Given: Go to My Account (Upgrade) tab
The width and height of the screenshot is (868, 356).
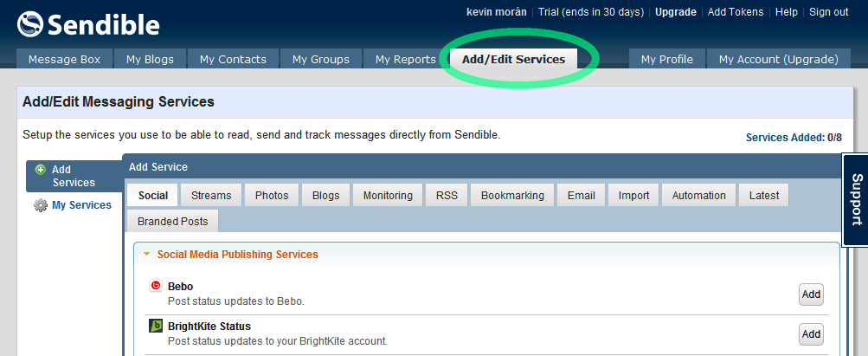Looking at the screenshot, I should point(778,60).
